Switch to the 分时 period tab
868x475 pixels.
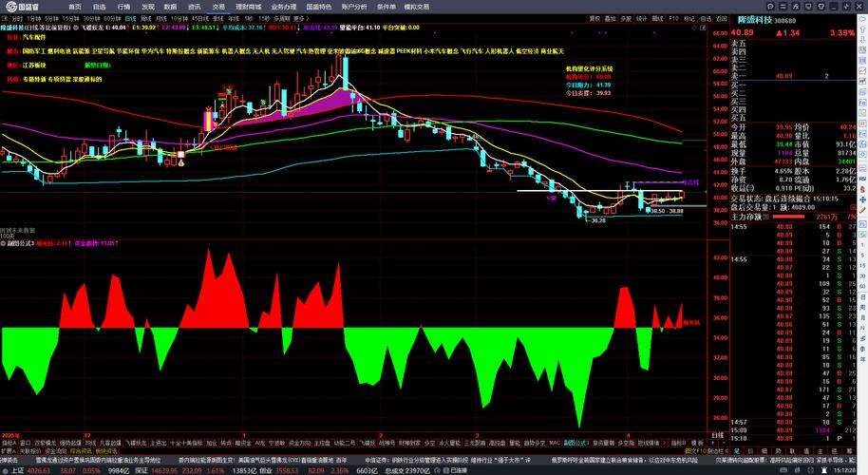click(x=17, y=18)
